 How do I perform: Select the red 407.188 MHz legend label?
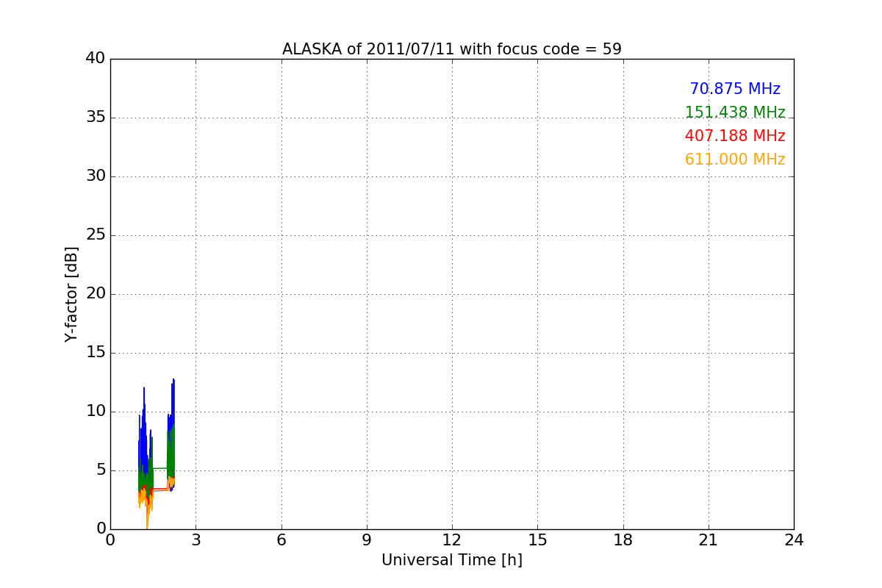point(735,136)
